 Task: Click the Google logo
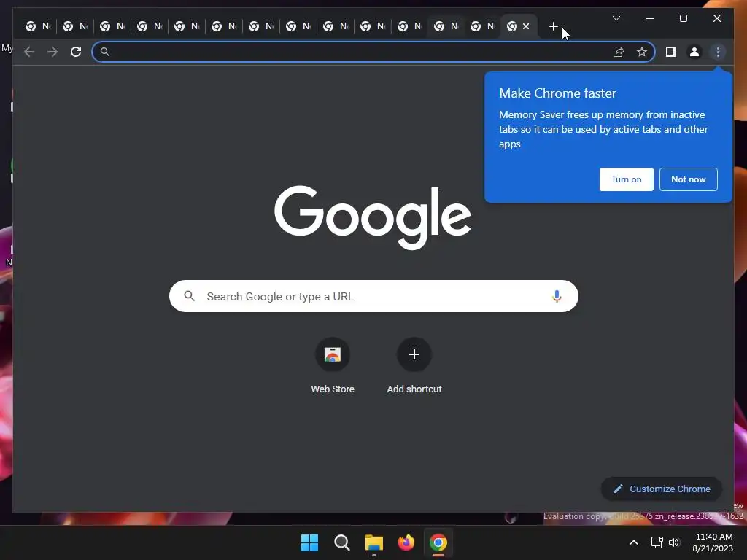(x=373, y=217)
